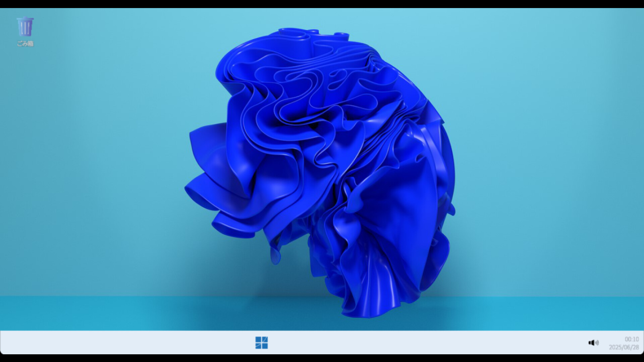Click the sound waves of the speaker icon
The width and height of the screenshot is (644, 362).
596,343
